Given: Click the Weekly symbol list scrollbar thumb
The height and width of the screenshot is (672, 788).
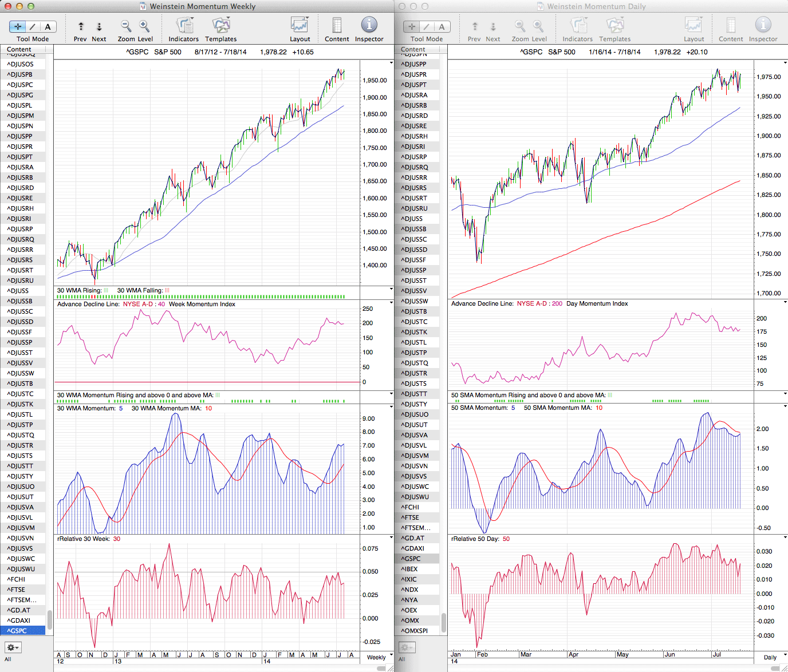Looking at the screenshot, I should 50,619.
